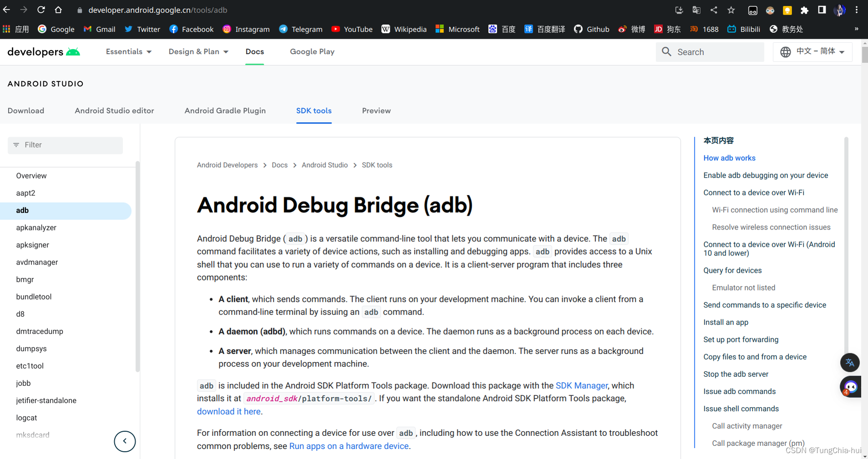This screenshot has width=868, height=459.
Task: Switch to the Preview tab
Action: pos(376,110)
